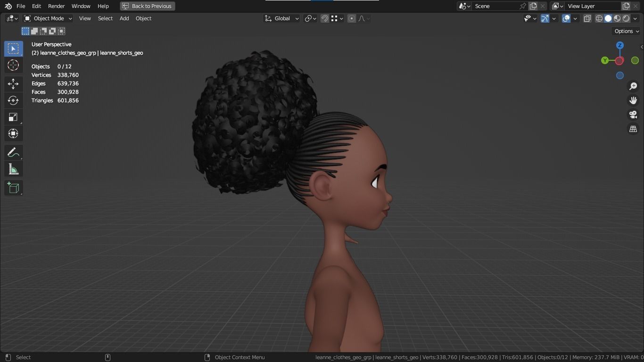Toggle snapping magnet
This screenshot has height=362, width=644.
(x=325, y=18)
